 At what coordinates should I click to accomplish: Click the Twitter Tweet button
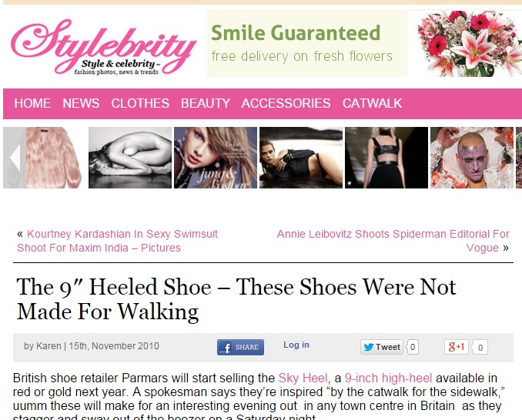coord(382,347)
